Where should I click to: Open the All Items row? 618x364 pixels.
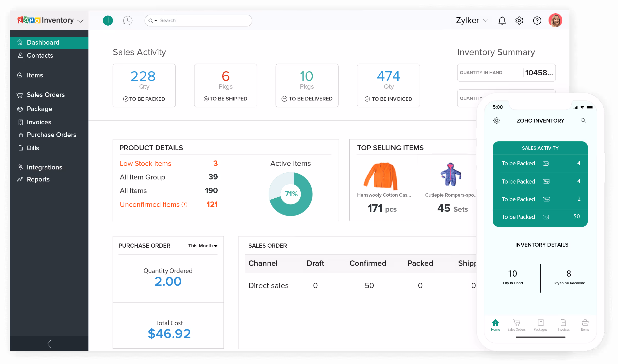[x=169, y=191]
